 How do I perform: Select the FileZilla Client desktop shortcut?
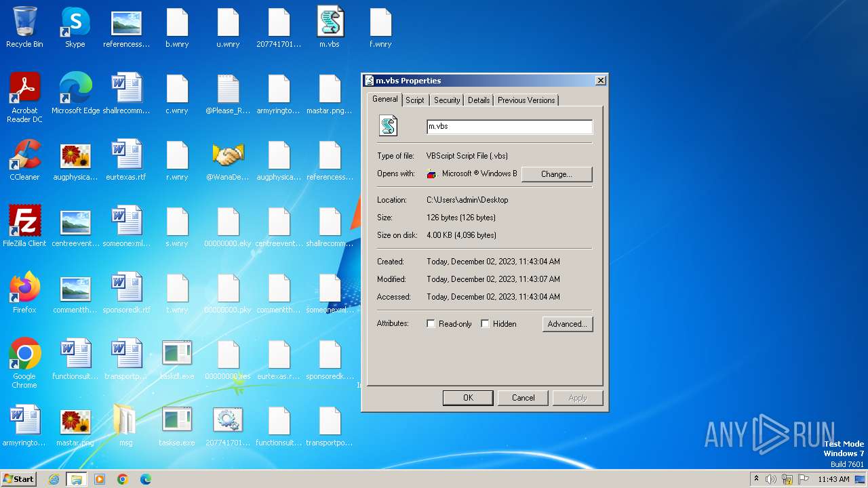tap(24, 226)
